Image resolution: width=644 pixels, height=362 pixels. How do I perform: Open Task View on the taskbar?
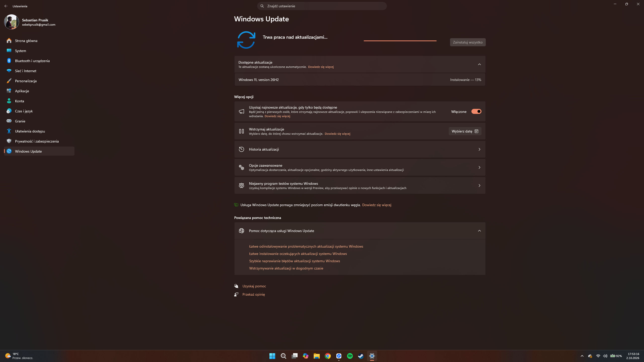(x=294, y=356)
